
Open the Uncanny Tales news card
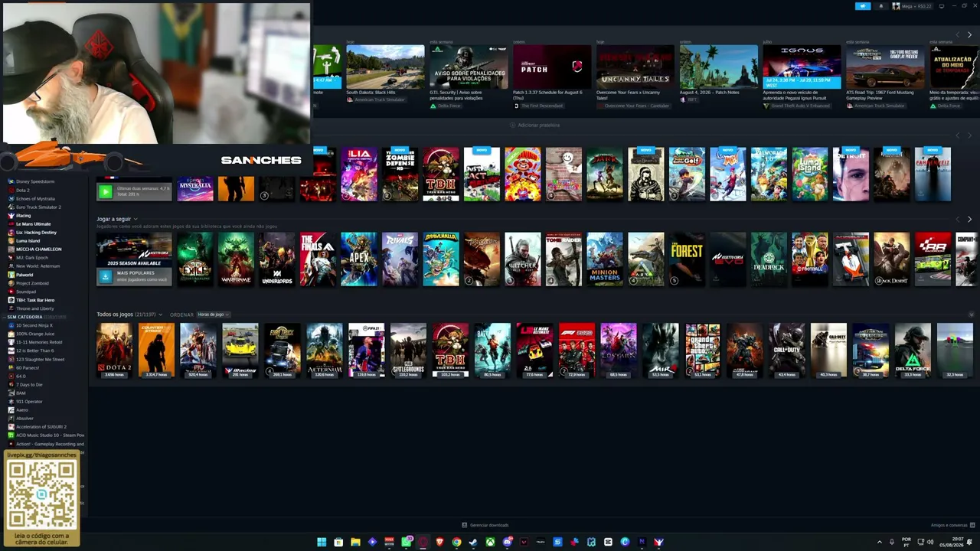pyautogui.click(x=635, y=67)
